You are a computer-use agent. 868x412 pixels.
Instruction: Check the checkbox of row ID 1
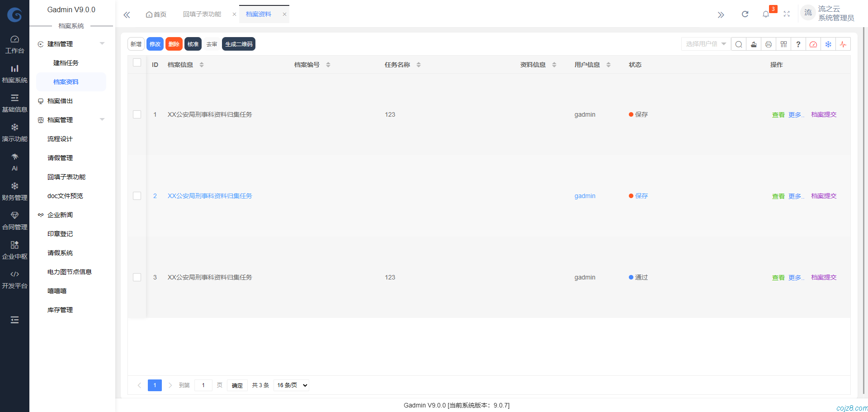click(137, 114)
